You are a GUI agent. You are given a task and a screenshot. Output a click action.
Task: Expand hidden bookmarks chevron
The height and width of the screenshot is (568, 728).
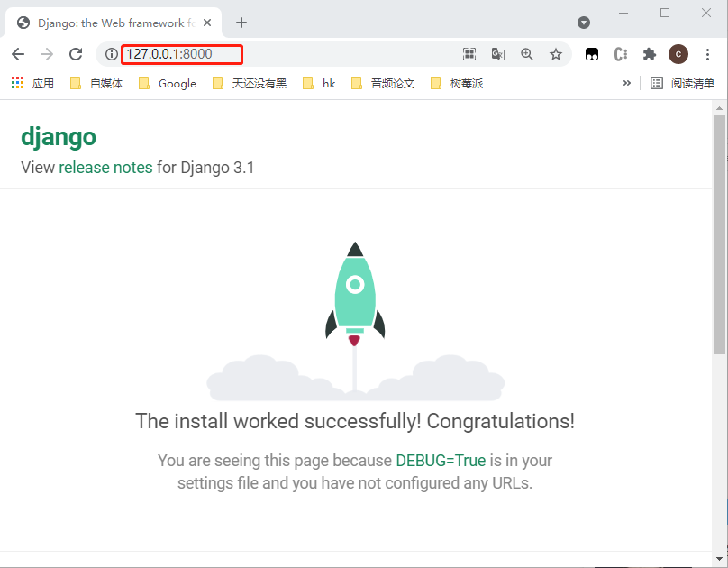tap(627, 83)
